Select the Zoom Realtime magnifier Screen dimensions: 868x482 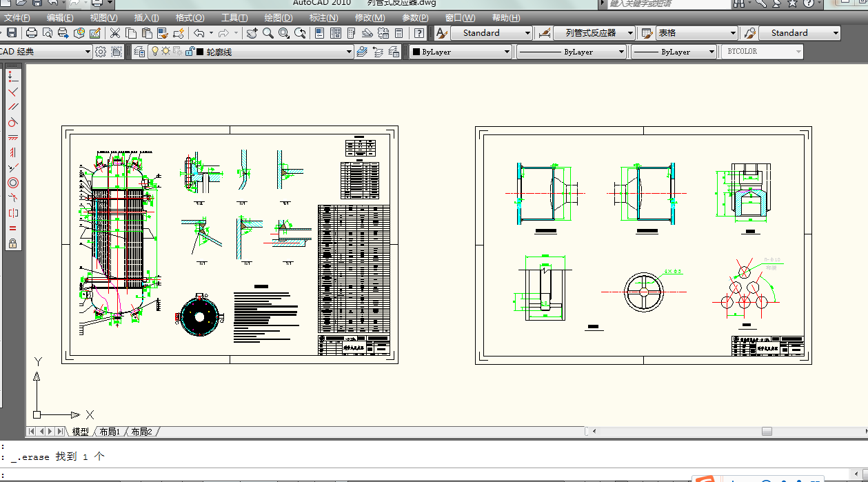click(268, 32)
